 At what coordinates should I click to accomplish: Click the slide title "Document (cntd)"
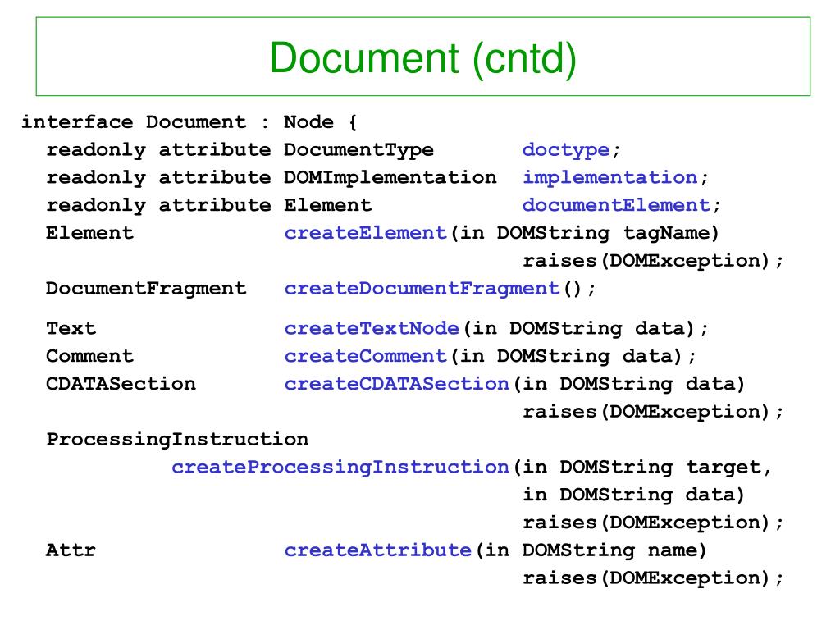422,58
